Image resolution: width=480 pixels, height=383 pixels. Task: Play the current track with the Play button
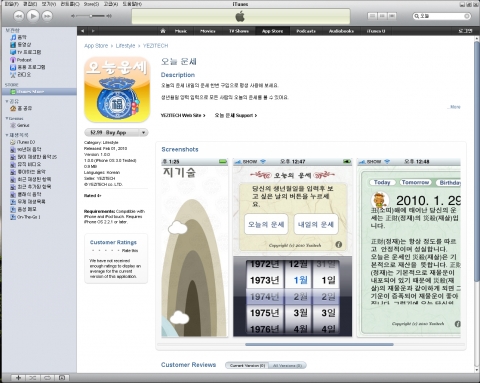point(33,16)
